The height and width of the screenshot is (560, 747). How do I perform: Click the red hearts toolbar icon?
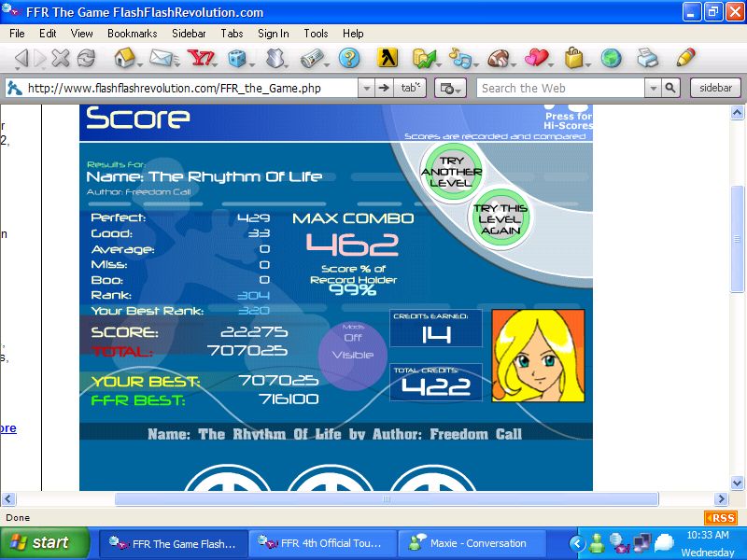point(536,59)
